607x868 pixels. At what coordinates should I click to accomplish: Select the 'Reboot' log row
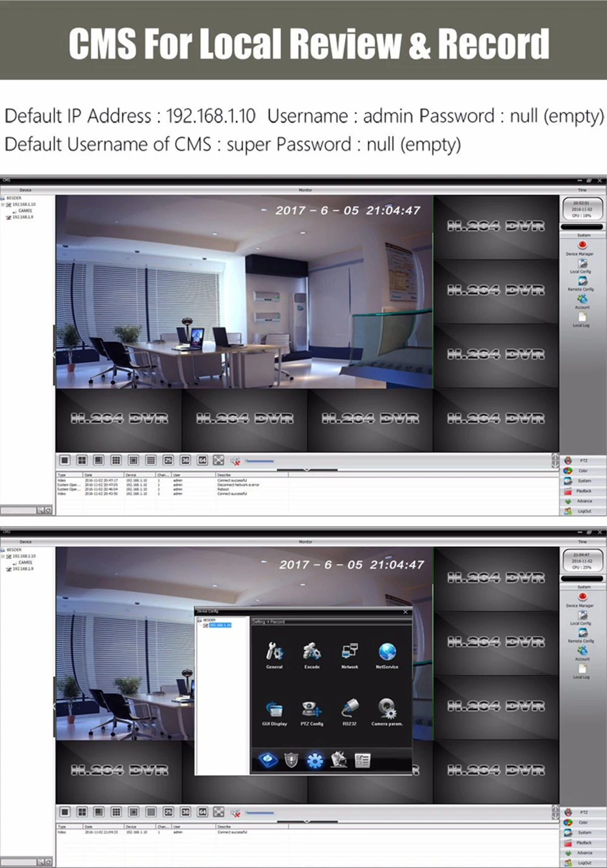click(x=173, y=490)
